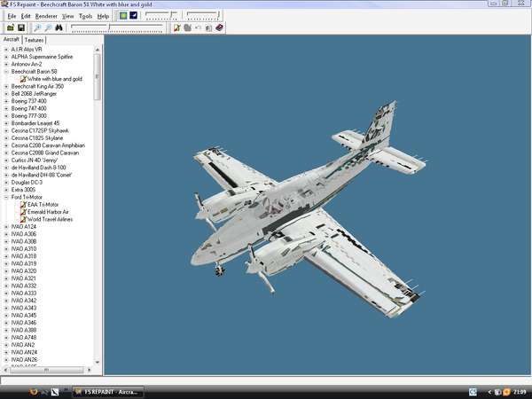Select Bell 206B JetRanger in the list

tap(34, 94)
